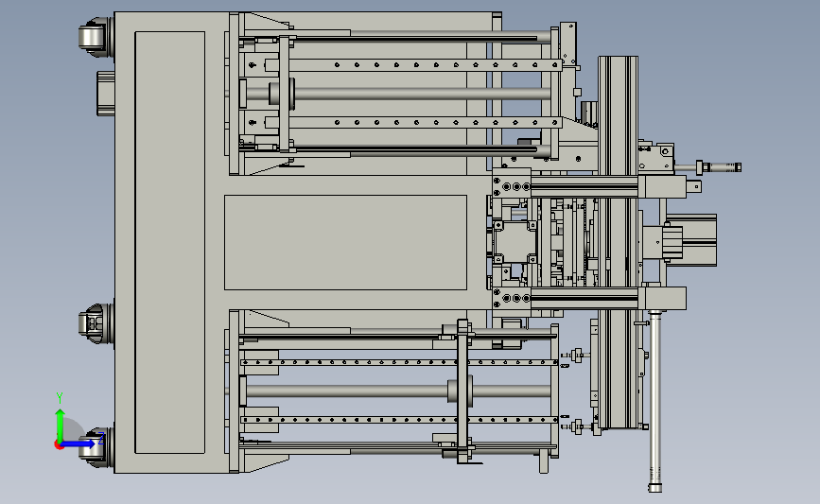Select the tall rectangular panel on the left frame
The image size is (820, 504).
[169, 242]
